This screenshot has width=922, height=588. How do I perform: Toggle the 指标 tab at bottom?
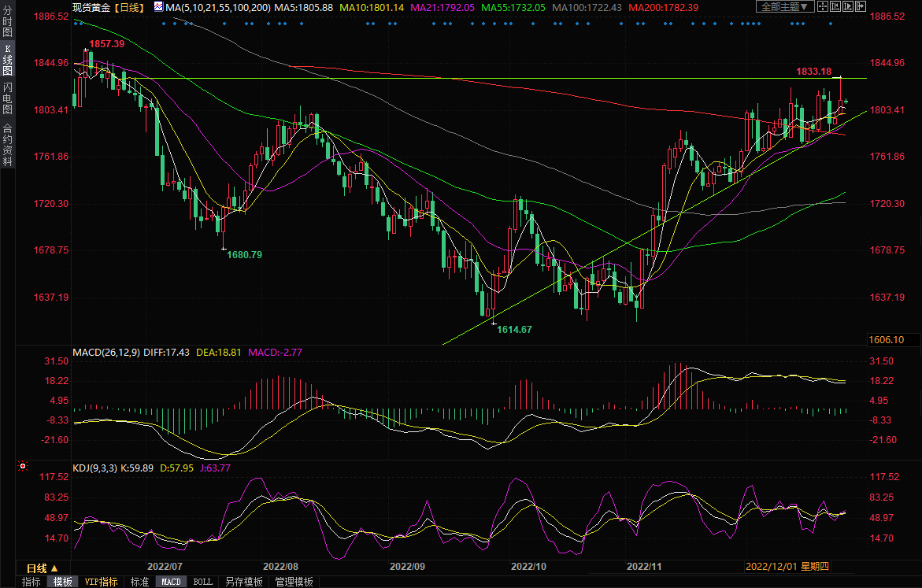pos(31,582)
